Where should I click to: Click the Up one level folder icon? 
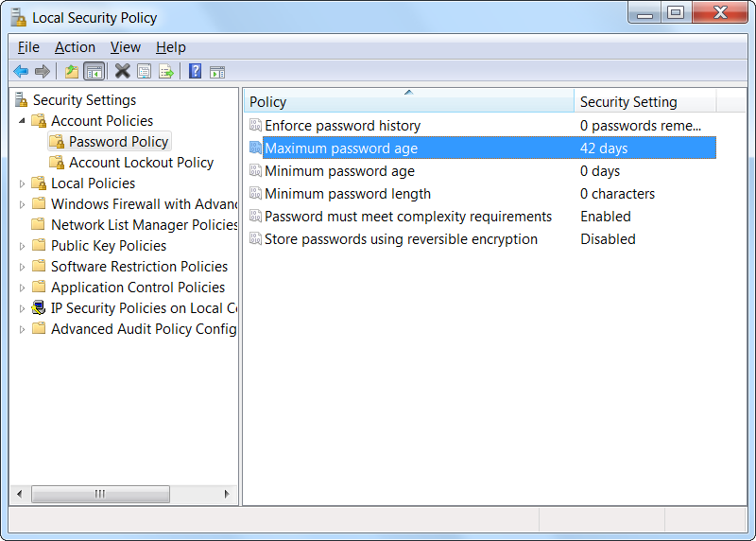[x=72, y=71]
